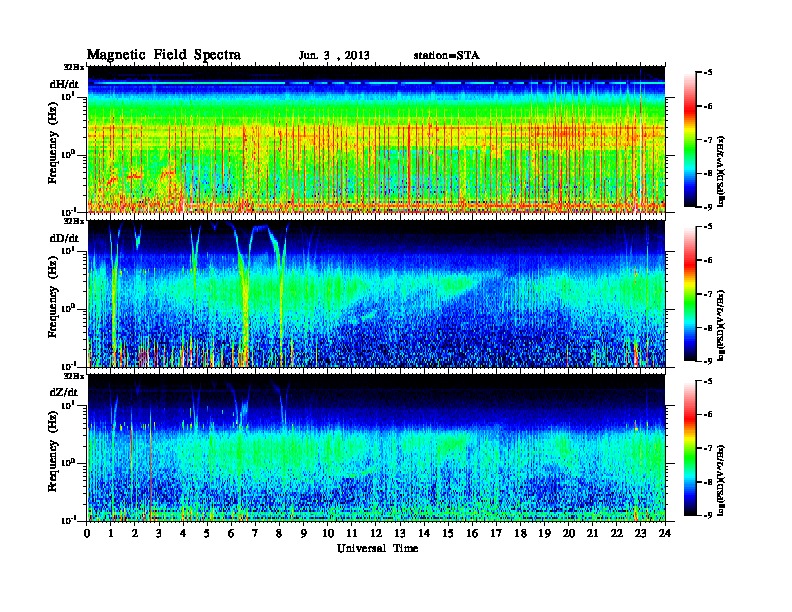Image resolution: width=792 pixels, height=612 pixels.
Task: Click the dD/dt spectrogram plot
Action: point(376,294)
